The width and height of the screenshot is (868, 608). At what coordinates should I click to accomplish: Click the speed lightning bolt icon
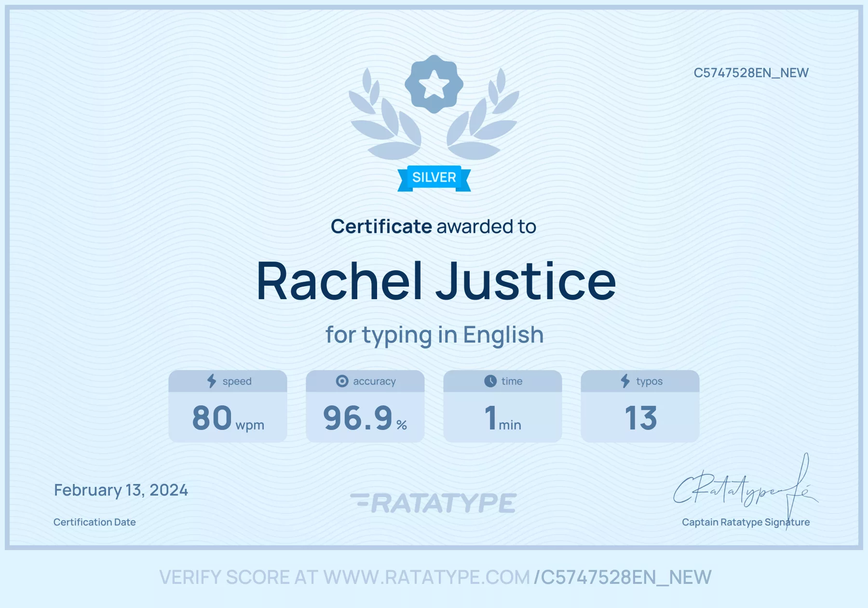[x=212, y=381]
